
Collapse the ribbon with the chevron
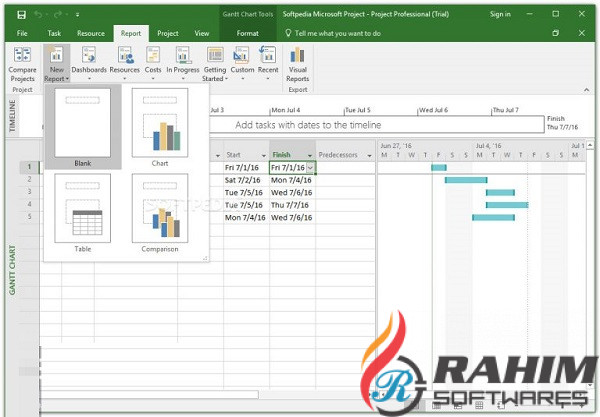[587, 90]
